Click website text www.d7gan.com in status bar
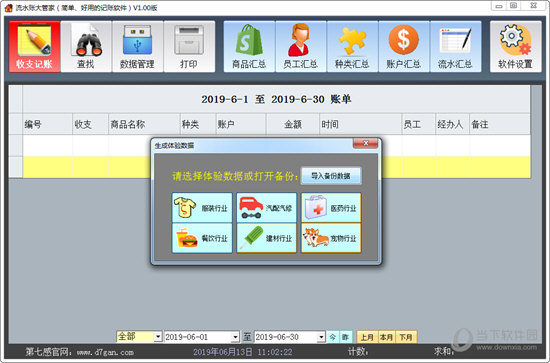550x363 pixels. [x=105, y=352]
